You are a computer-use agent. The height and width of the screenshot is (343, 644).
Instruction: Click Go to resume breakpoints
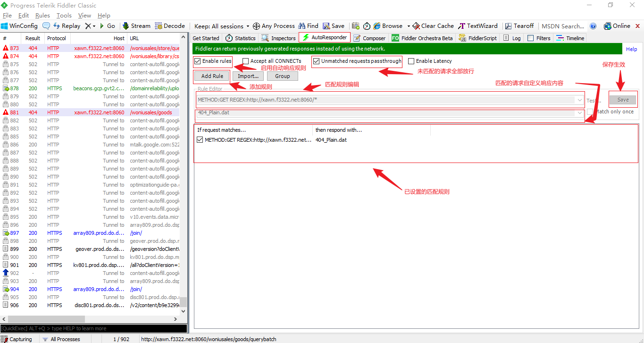coord(107,26)
